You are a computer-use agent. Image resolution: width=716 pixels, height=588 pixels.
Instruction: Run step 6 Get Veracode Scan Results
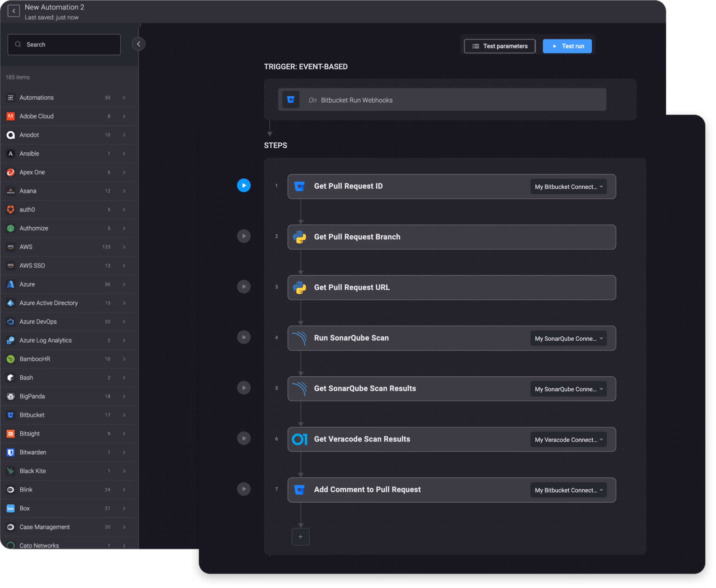point(244,438)
